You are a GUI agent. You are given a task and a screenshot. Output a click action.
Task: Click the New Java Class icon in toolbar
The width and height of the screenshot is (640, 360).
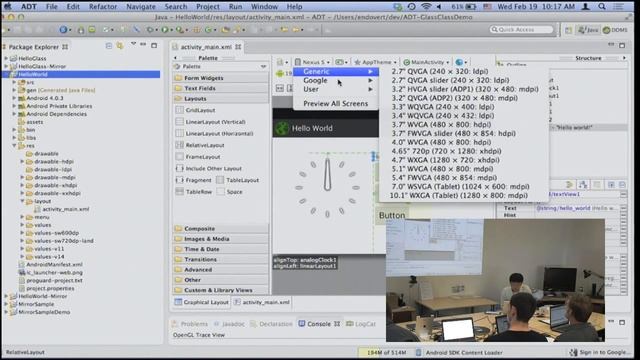[208, 29]
